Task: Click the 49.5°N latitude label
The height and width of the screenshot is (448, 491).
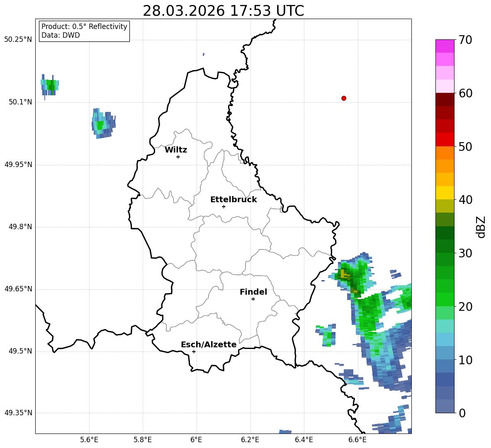Action: 20,351
